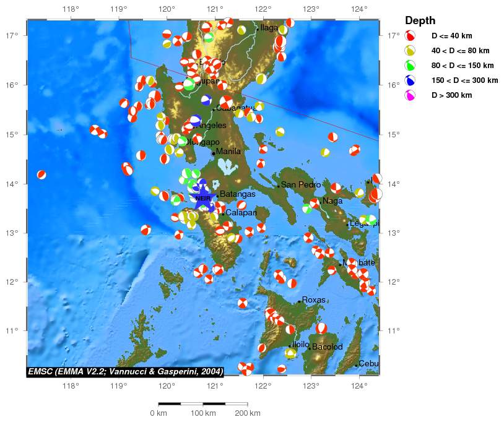Click the red D <= 40 km legend symbol
The height and width of the screenshot is (422, 504).
pyautogui.click(x=410, y=35)
